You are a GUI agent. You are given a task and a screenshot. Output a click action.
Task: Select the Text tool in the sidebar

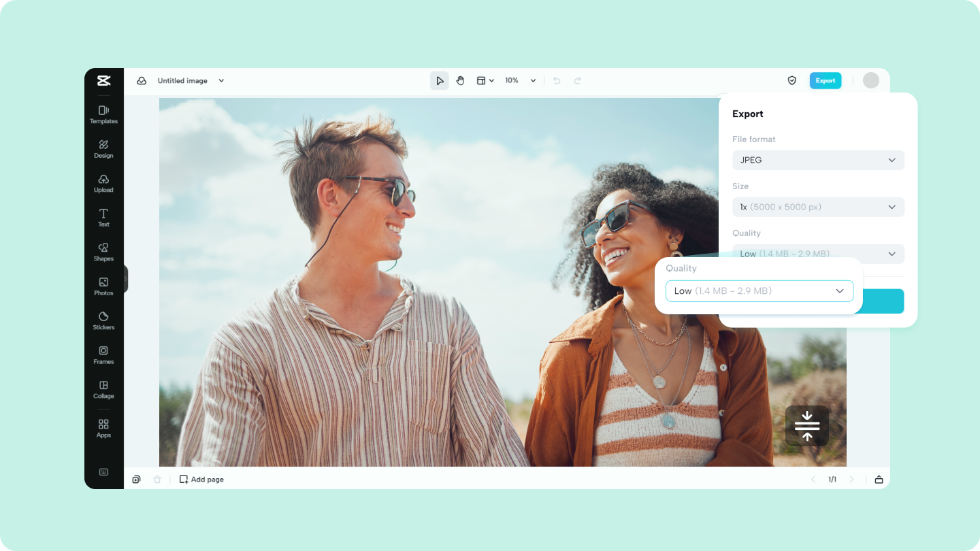pos(103,218)
